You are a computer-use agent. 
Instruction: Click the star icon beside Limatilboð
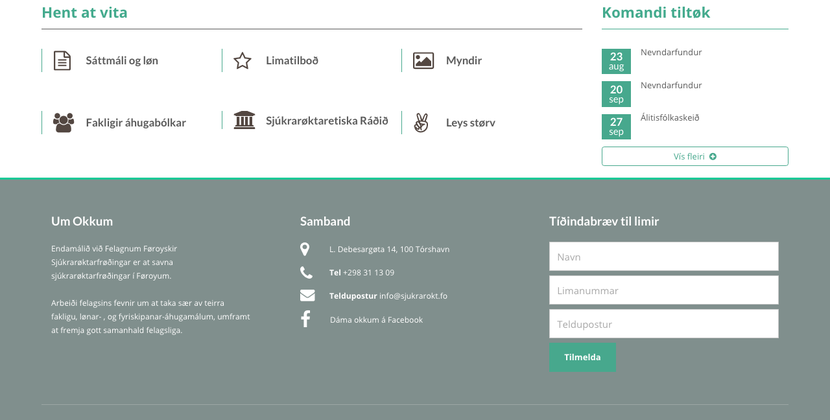[x=242, y=61]
